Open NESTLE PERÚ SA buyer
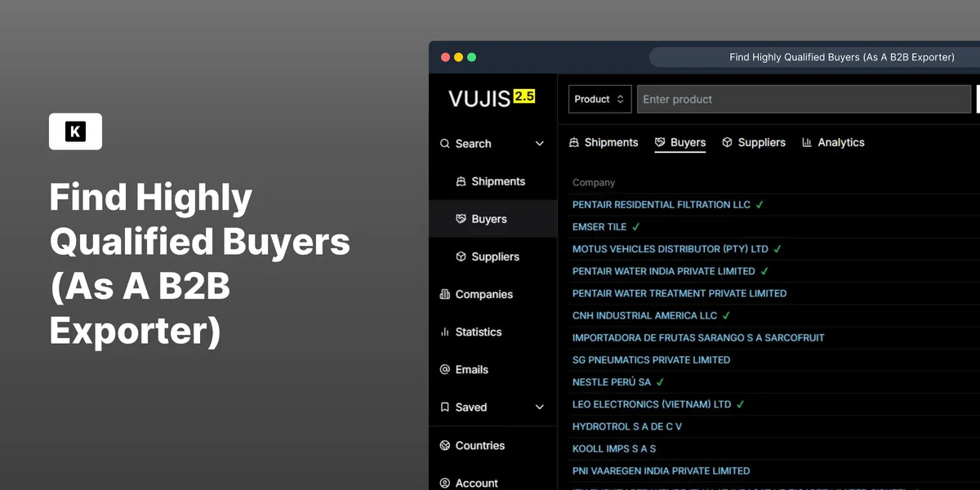 click(612, 382)
